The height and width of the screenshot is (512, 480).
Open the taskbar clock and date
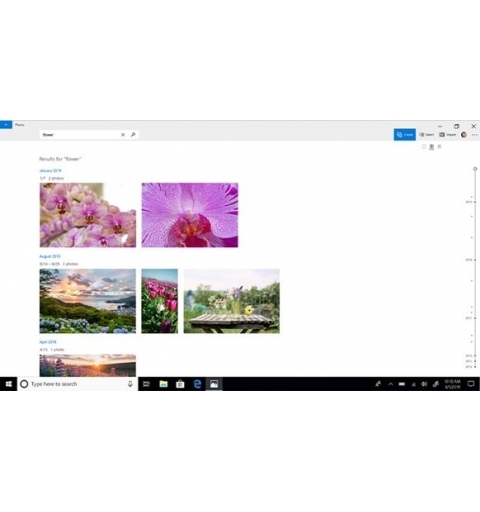(452, 384)
